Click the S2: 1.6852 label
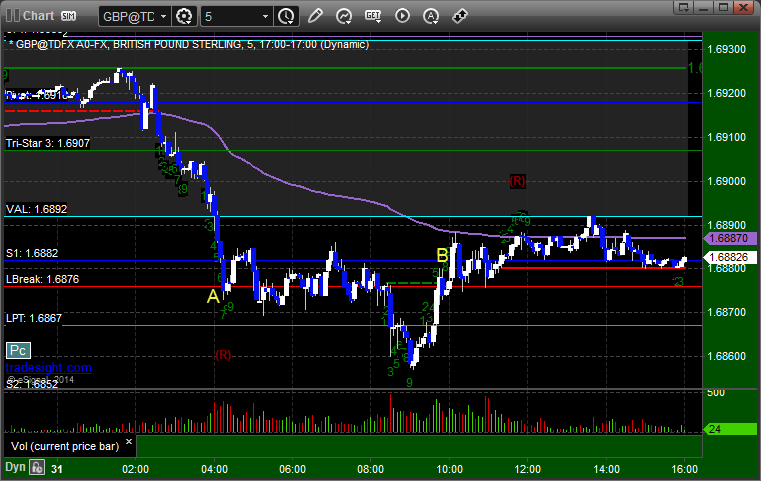Viewport: 761px width, 481px height. pyautogui.click(x=32, y=384)
